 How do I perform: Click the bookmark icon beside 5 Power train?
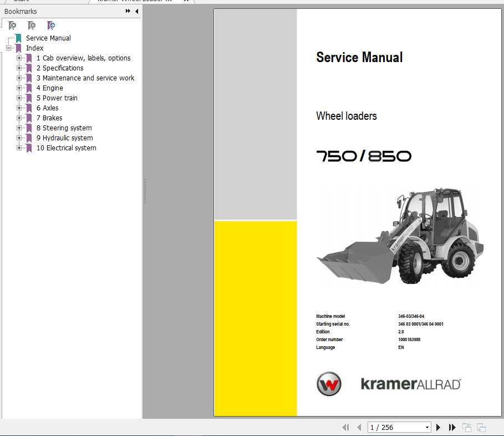pyautogui.click(x=29, y=98)
